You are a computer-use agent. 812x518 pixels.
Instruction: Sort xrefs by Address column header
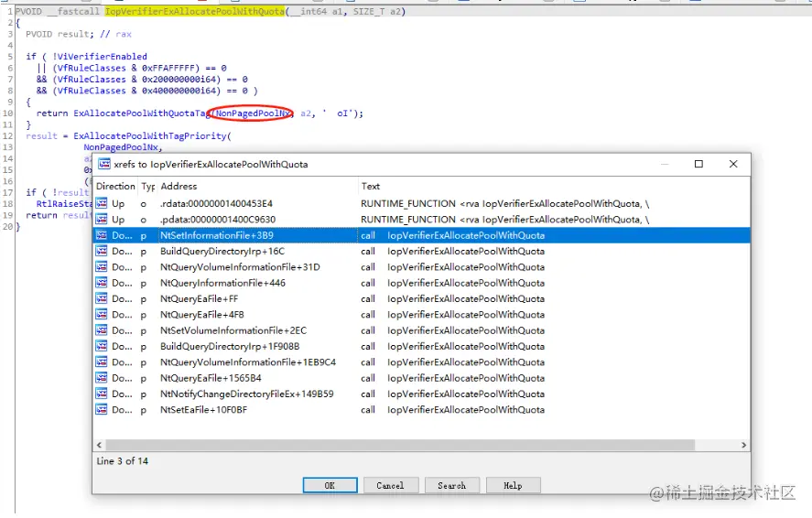click(x=257, y=187)
